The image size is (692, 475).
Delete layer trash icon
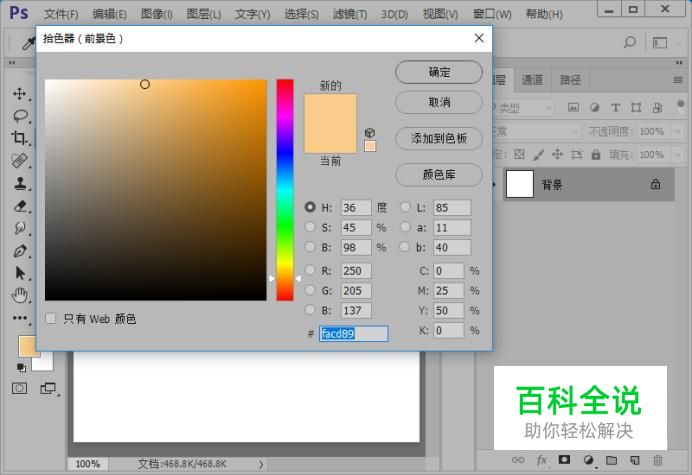(658, 460)
